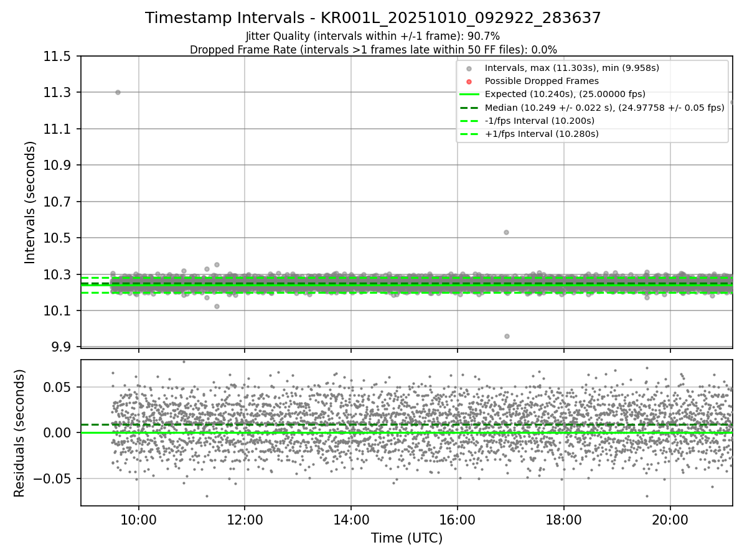Select the Dropped Frame Rate 0.0% subtitle
This screenshot has height=560, width=747.
coord(373,50)
